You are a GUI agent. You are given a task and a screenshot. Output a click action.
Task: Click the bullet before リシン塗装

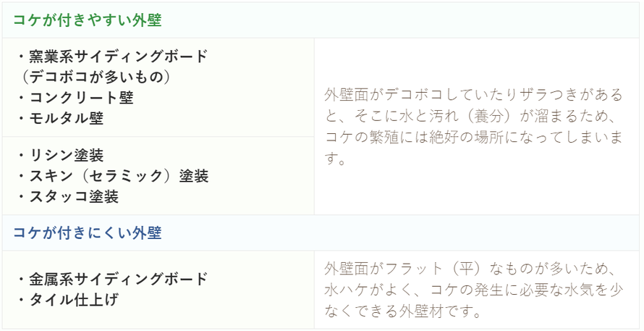pos(22,156)
